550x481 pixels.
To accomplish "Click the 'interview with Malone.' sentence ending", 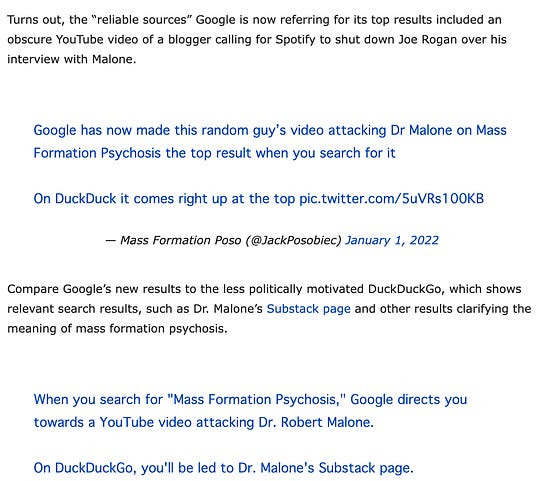I will [x=72, y=59].
